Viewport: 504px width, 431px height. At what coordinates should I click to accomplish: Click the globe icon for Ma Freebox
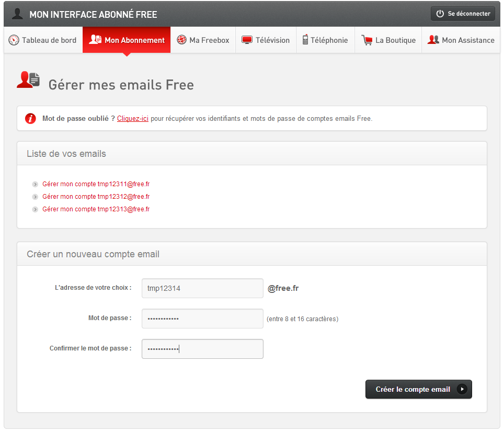click(181, 40)
